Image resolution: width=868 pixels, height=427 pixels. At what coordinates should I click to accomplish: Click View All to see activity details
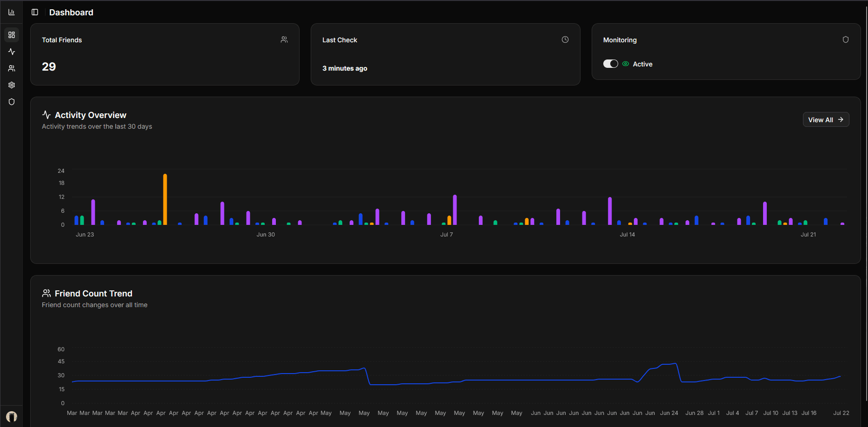click(x=826, y=119)
